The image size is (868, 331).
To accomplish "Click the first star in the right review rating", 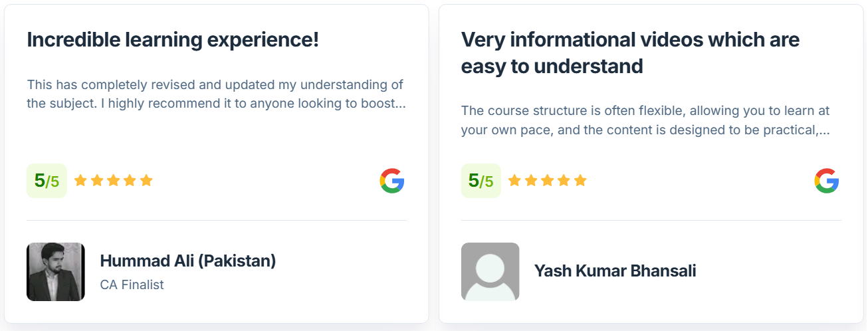I will point(514,180).
